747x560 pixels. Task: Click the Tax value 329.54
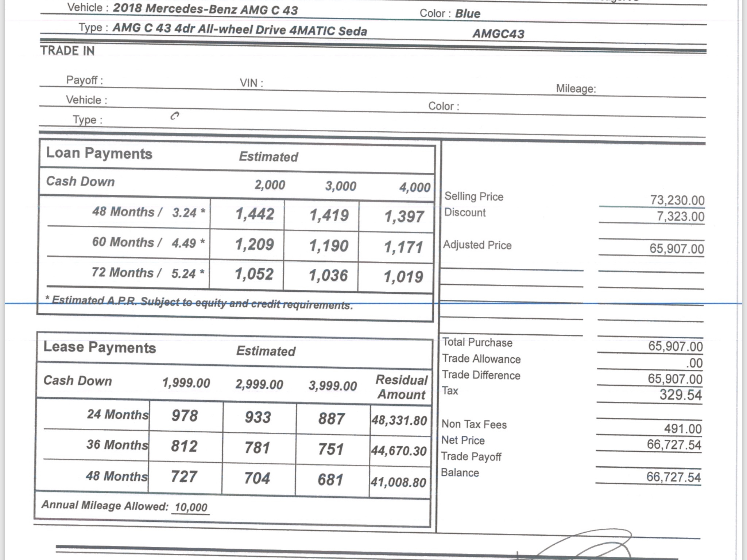click(680, 395)
